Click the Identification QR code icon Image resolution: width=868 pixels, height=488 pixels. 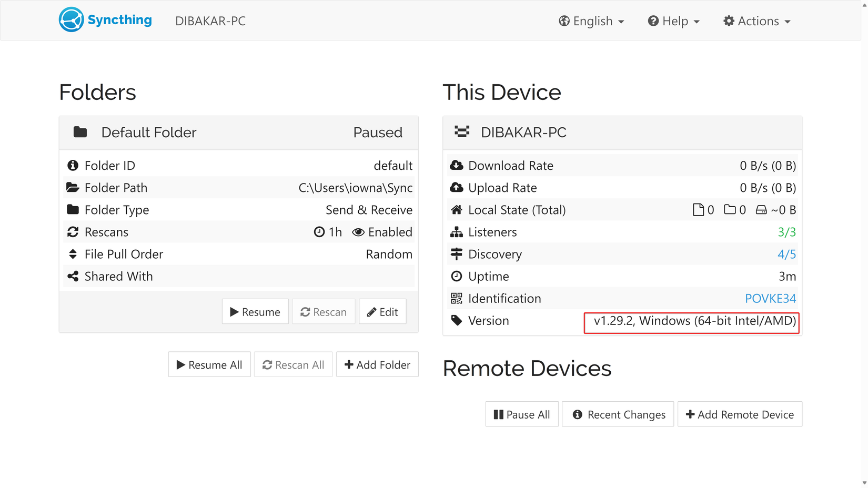pos(456,298)
